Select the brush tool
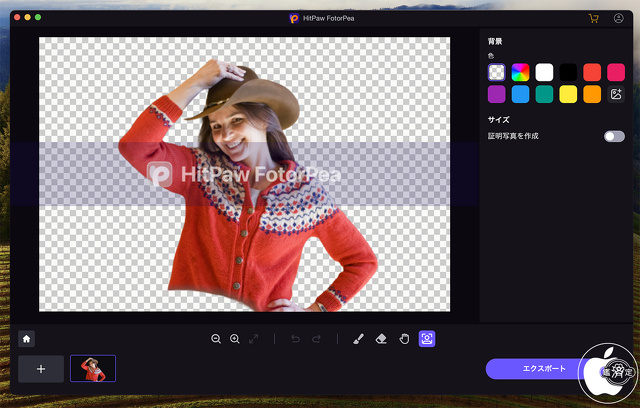 pyautogui.click(x=359, y=339)
